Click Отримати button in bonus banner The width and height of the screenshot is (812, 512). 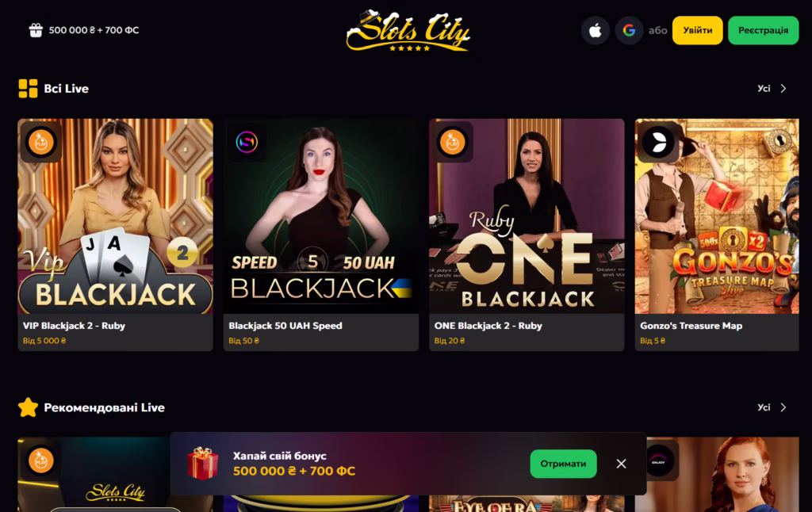click(x=564, y=464)
